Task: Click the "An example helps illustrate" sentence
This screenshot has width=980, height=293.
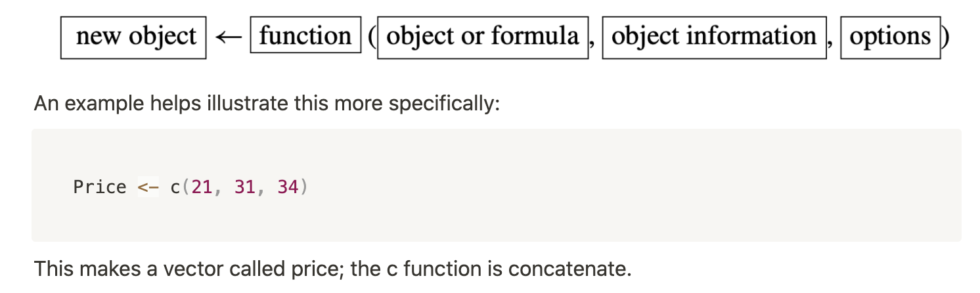Action: (267, 104)
